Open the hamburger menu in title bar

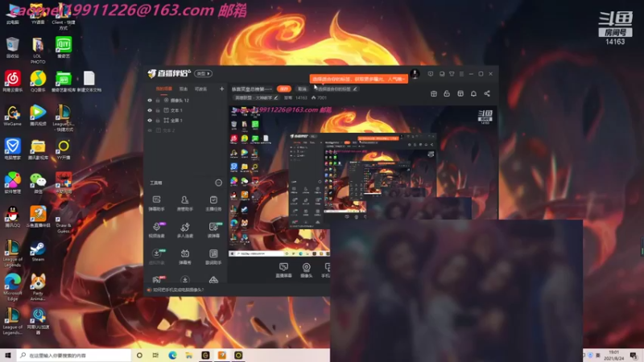click(461, 74)
